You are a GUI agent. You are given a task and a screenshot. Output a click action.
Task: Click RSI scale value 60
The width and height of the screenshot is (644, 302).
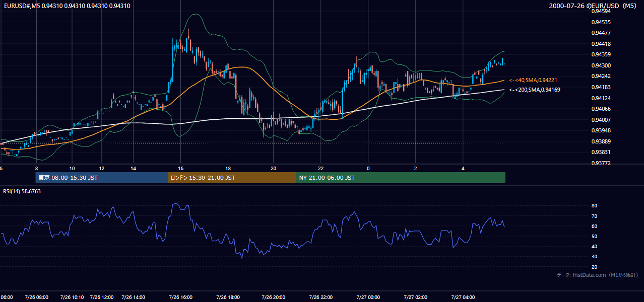[594, 226]
